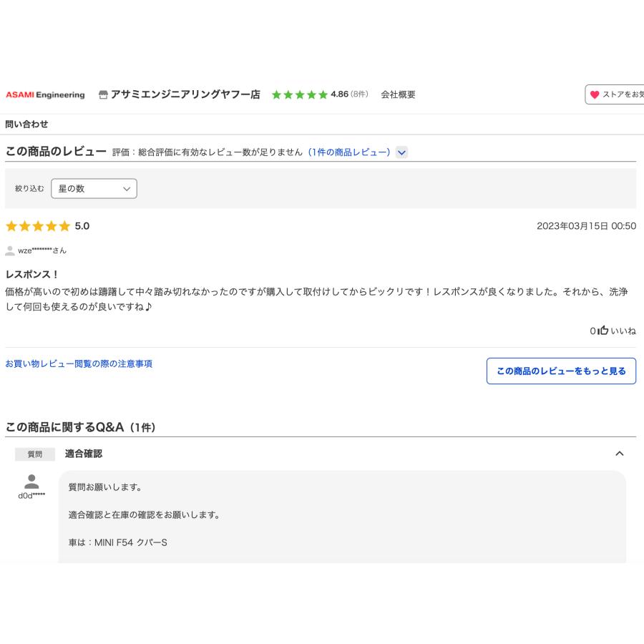
Task: Open お買い物レビュー閲覧の際の注意事項 link
Action: [x=79, y=364]
